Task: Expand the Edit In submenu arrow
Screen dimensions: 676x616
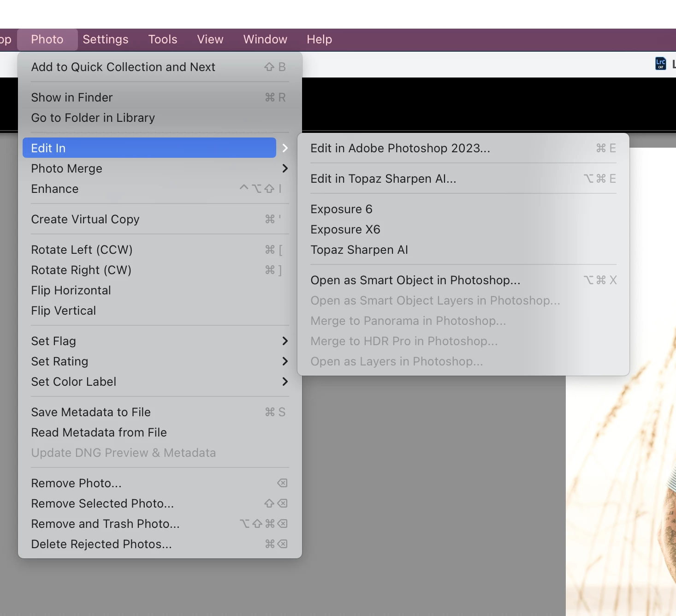Action: tap(285, 148)
